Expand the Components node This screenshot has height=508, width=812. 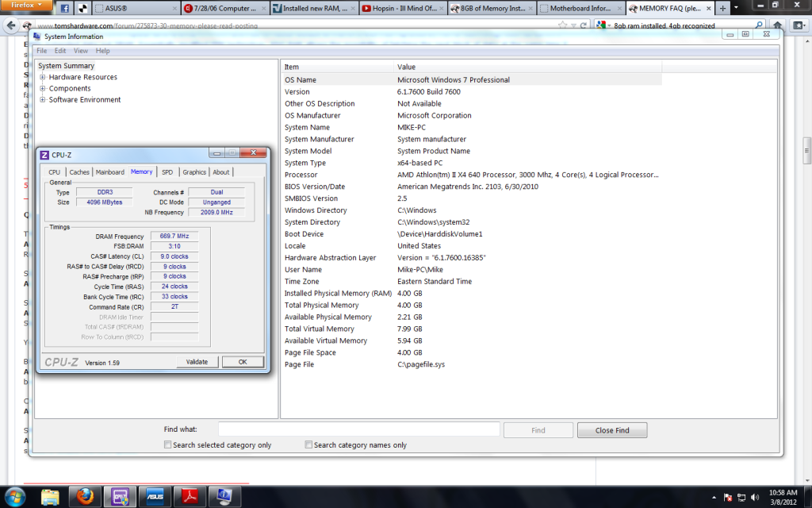tap(43, 89)
